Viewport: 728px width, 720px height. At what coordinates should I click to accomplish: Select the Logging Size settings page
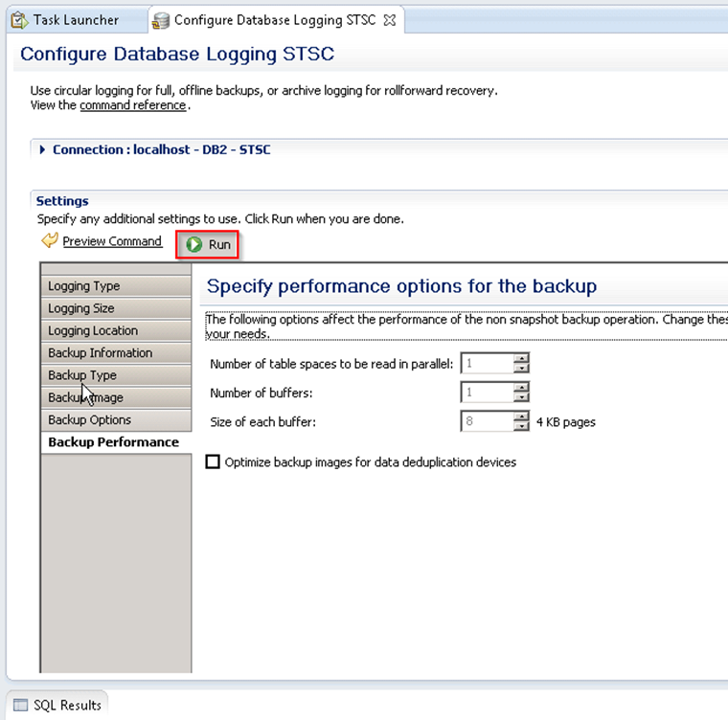pyautogui.click(x=81, y=308)
